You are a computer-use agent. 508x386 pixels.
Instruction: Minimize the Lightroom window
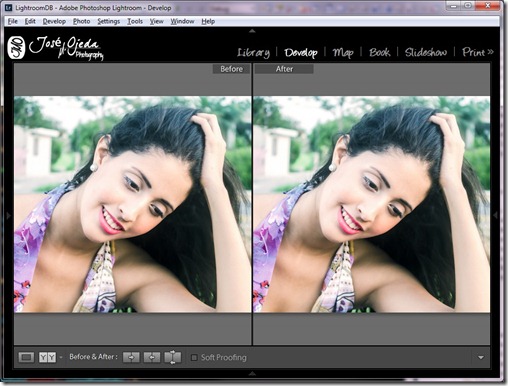pyautogui.click(x=453, y=5)
